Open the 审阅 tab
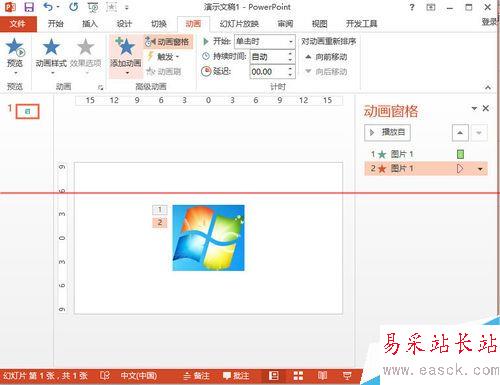This screenshot has width=500, height=385. [285, 24]
